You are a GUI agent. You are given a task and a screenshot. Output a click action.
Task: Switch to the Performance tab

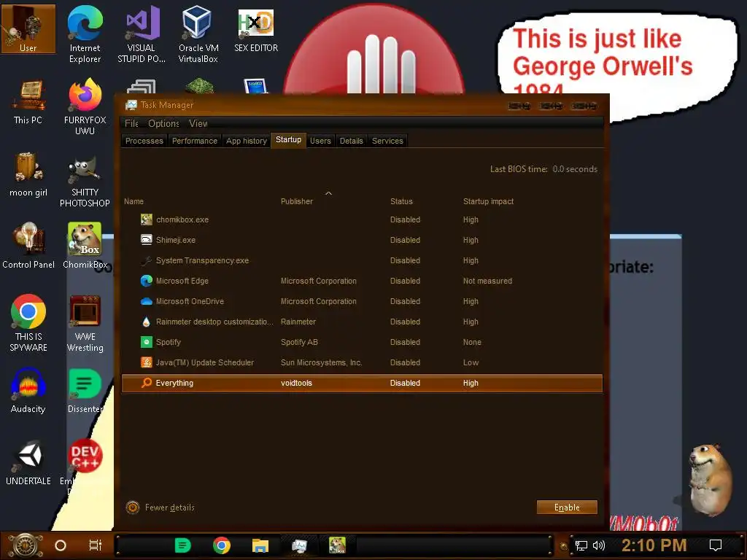pyautogui.click(x=194, y=141)
